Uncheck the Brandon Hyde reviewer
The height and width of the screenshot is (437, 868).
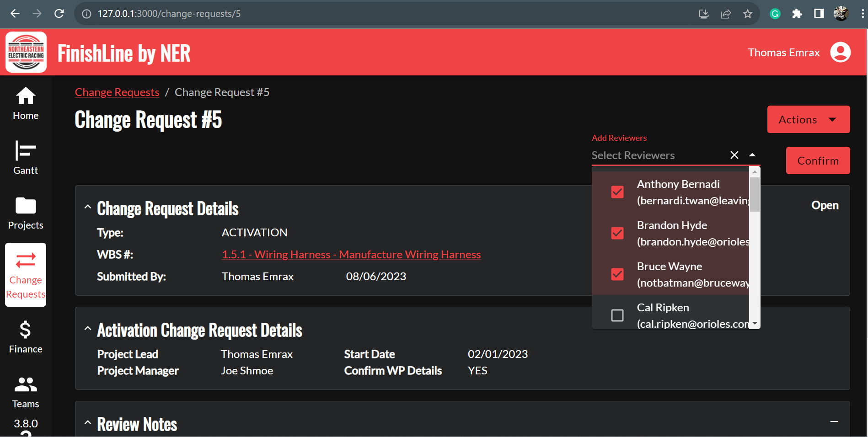pos(617,233)
